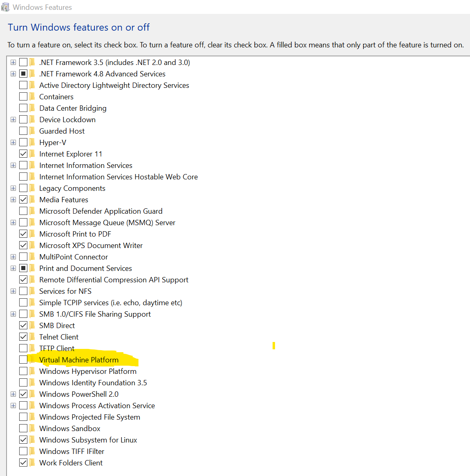Select the Data Center Bridging label

coord(73,108)
